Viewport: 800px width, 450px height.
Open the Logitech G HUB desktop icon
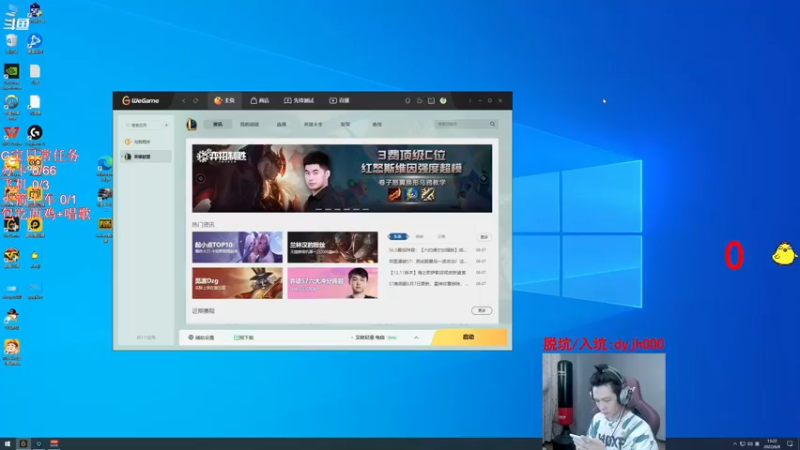(35, 135)
